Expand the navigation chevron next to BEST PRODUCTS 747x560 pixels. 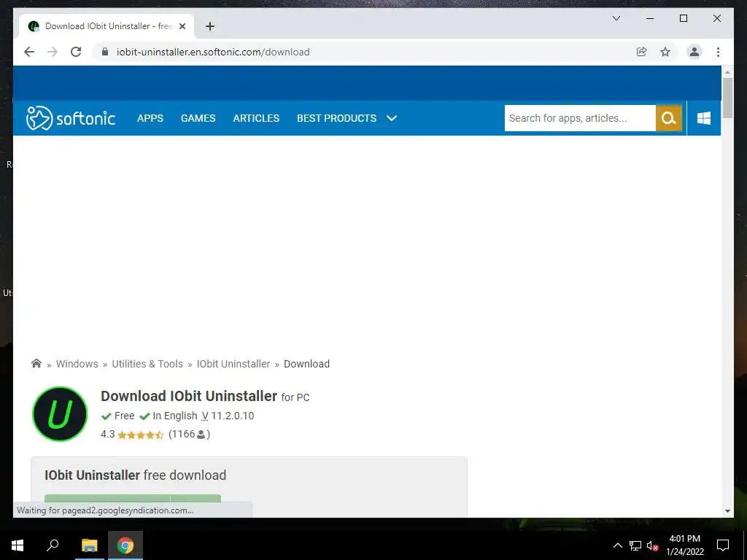coord(392,118)
